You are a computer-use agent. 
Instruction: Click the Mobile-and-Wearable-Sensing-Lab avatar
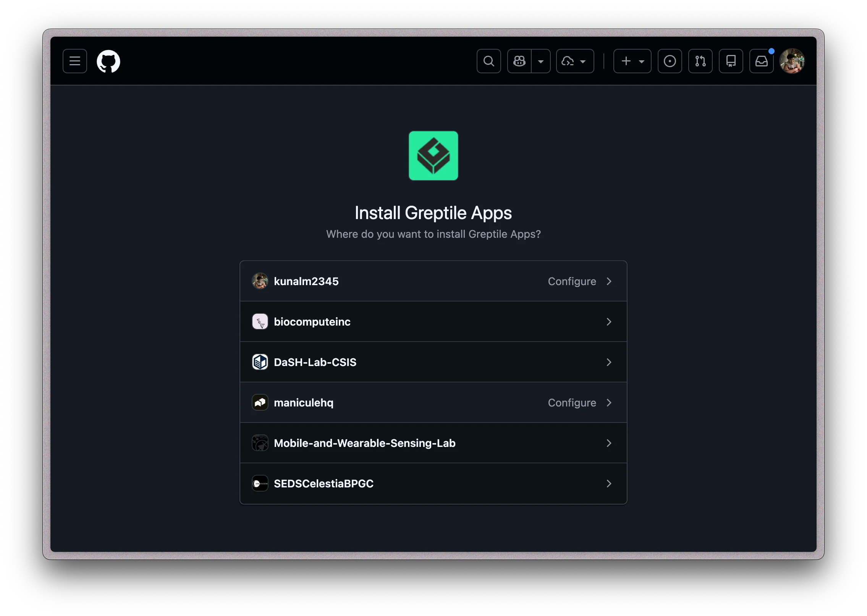tap(260, 443)
